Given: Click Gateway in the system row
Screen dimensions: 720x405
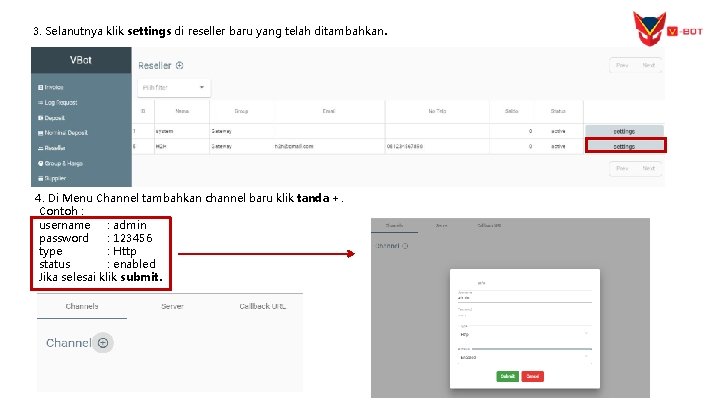Looking at the screenshot, I should pyautogui.click(x=221, y=131).
